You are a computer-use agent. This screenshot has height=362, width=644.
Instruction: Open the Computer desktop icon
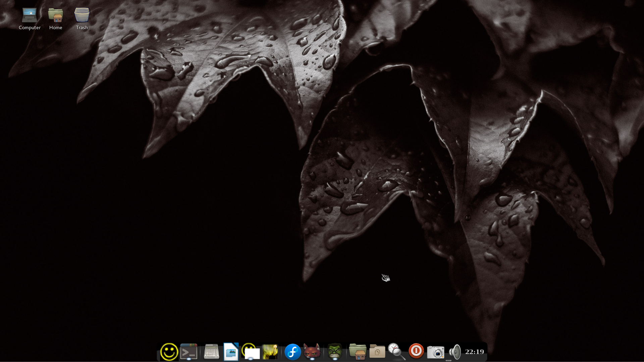pyautogui.click(x=30, y=15)
